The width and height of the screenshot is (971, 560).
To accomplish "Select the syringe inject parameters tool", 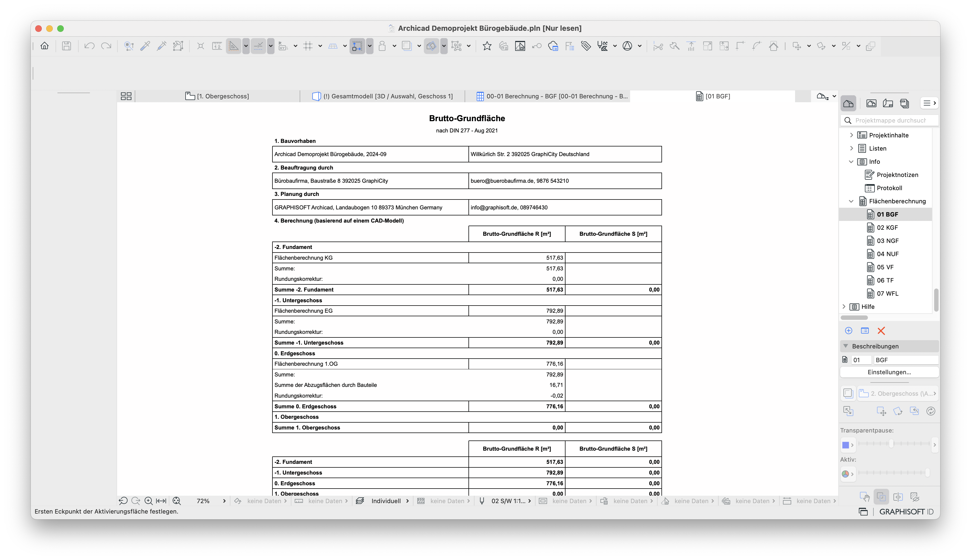I will tap(162, 46).
